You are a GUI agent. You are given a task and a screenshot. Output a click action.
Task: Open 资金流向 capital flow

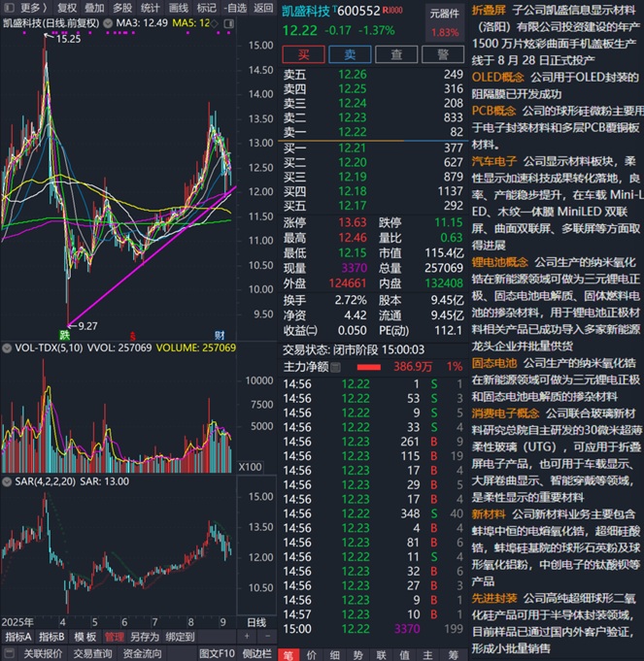[142, 653]
